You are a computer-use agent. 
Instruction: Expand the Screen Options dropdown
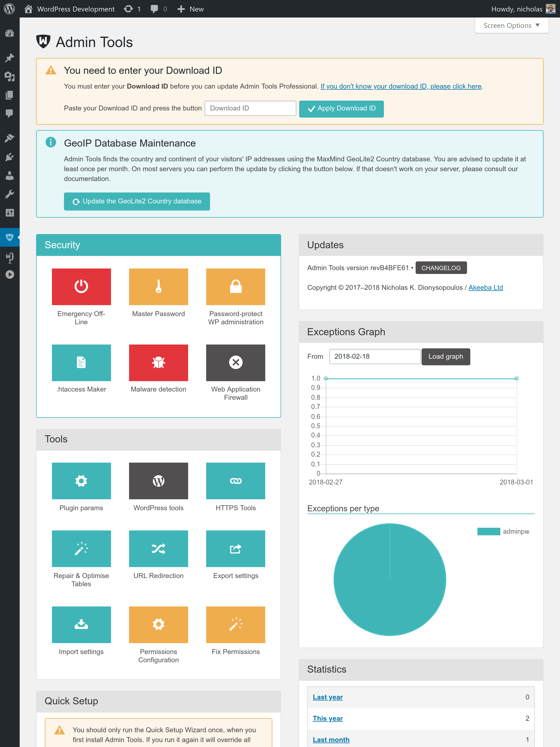click(511, 25)
